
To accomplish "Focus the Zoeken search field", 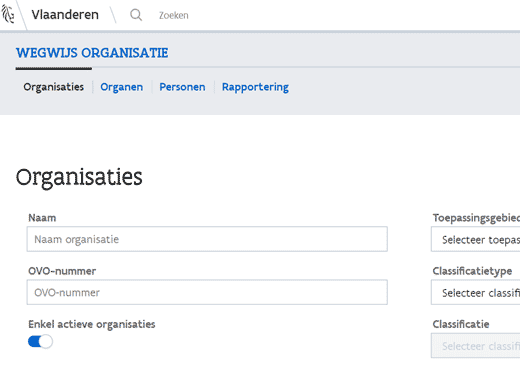I will [173, 15].
